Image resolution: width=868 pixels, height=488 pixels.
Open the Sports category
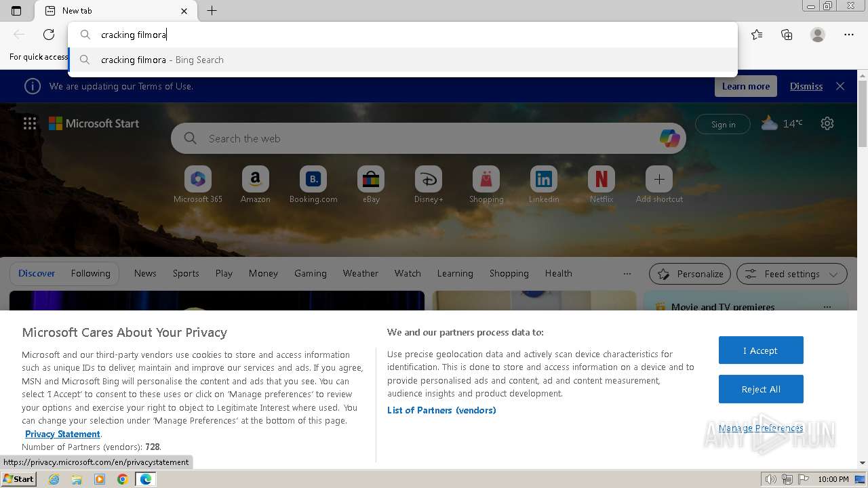click(x=186, y=273)
